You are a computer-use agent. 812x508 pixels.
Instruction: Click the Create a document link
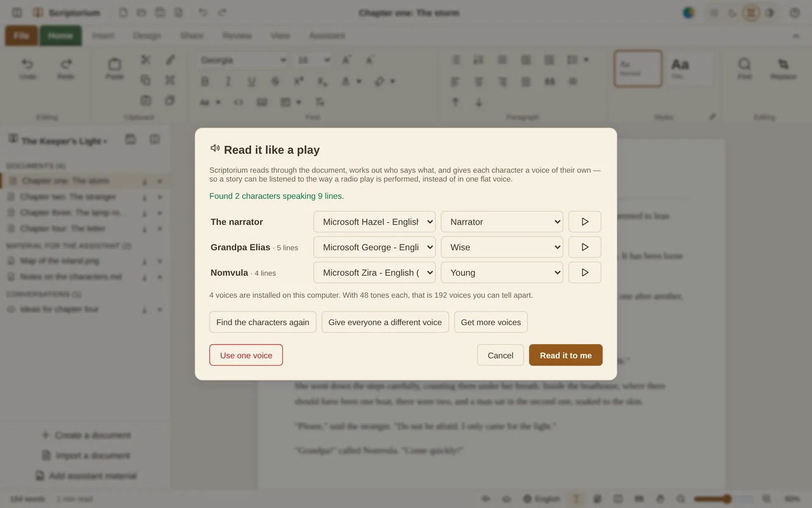(86, 435)
